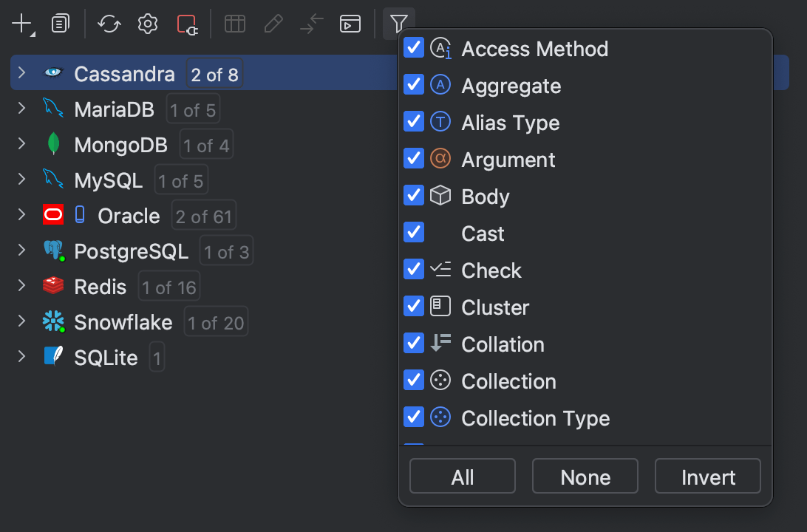Select the Redis data source
The width and height of the screenshot is (807, 532).
100,286
